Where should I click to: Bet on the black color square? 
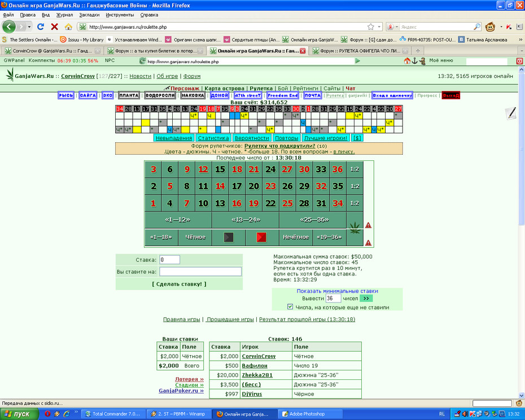pyautogui.click(x=229, y=237)
